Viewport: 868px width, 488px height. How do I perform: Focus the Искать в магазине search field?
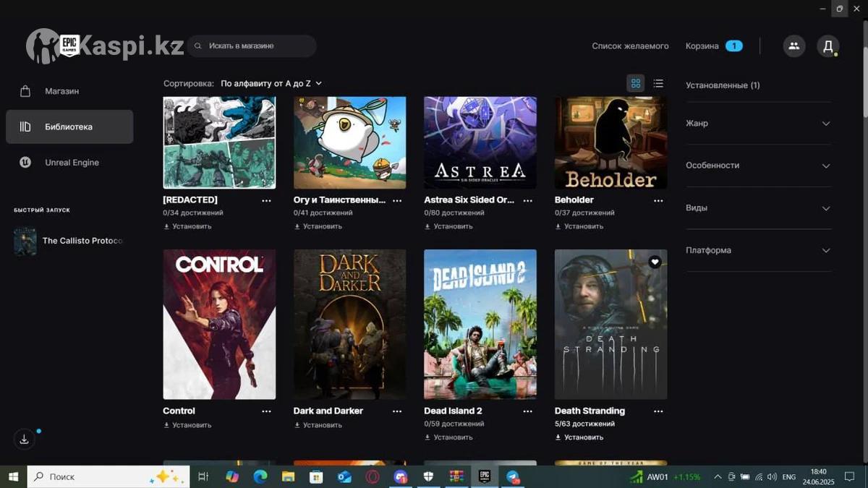click(252, 46)
